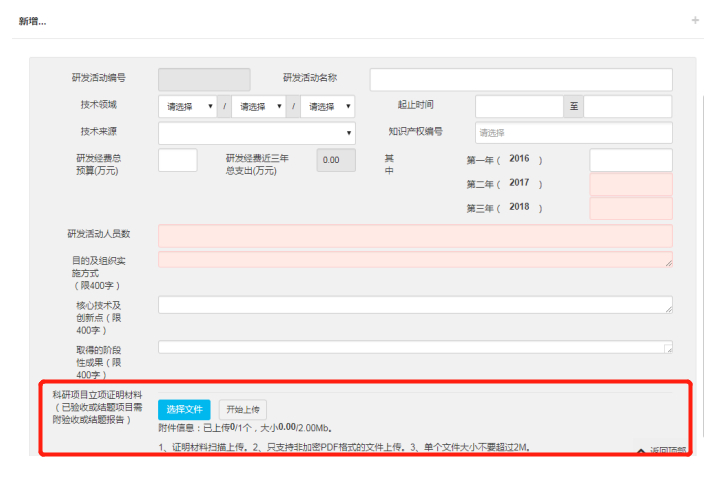Click the 取得的阶段性成果 text area

click(414, 347)
